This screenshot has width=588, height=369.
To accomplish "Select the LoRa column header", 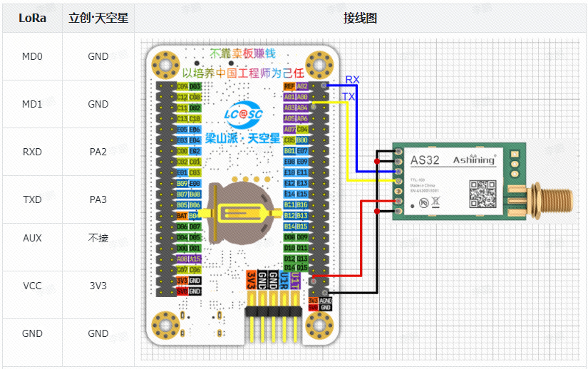I will click(x=32, y=18).
